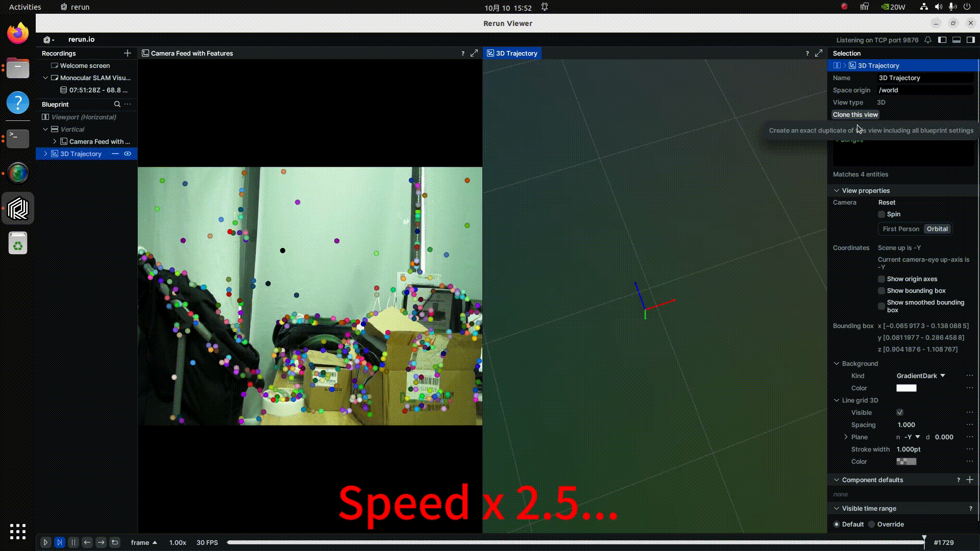This screenshot has height=551, width=980.
Task: Maximize the 3D Trajectory view
Action: 819,53
